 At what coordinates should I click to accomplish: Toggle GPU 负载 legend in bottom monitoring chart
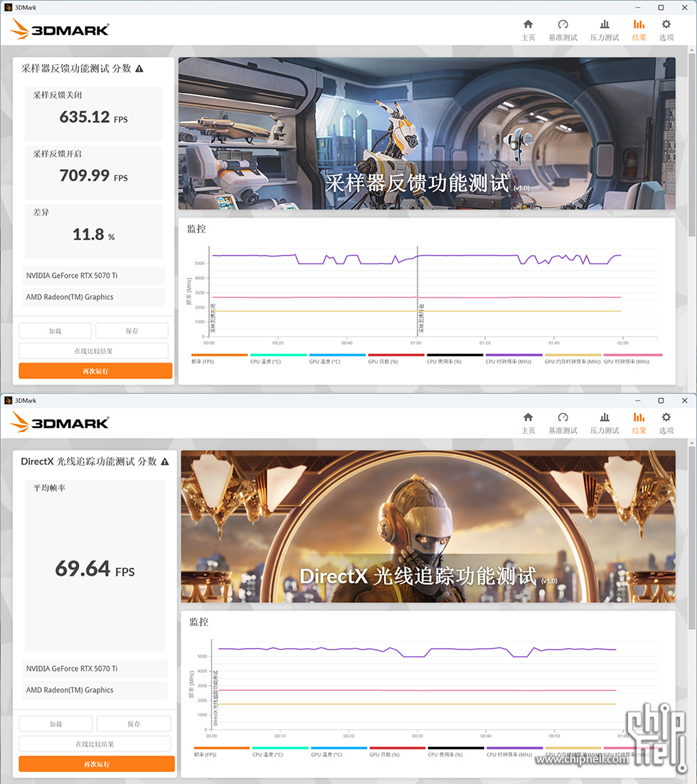pyautogui.click(x=398, y=751)
